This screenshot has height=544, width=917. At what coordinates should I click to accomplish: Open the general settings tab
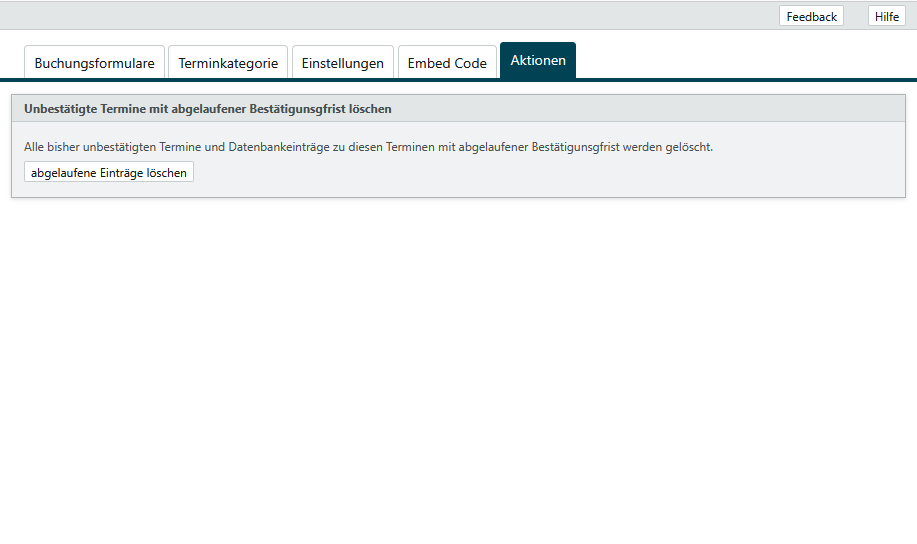343,62
